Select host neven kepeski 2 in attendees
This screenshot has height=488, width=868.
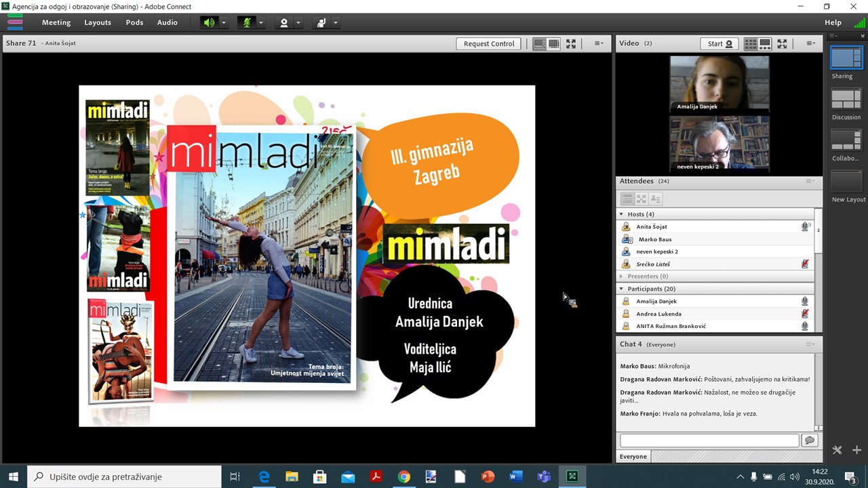tap(715, 251)
